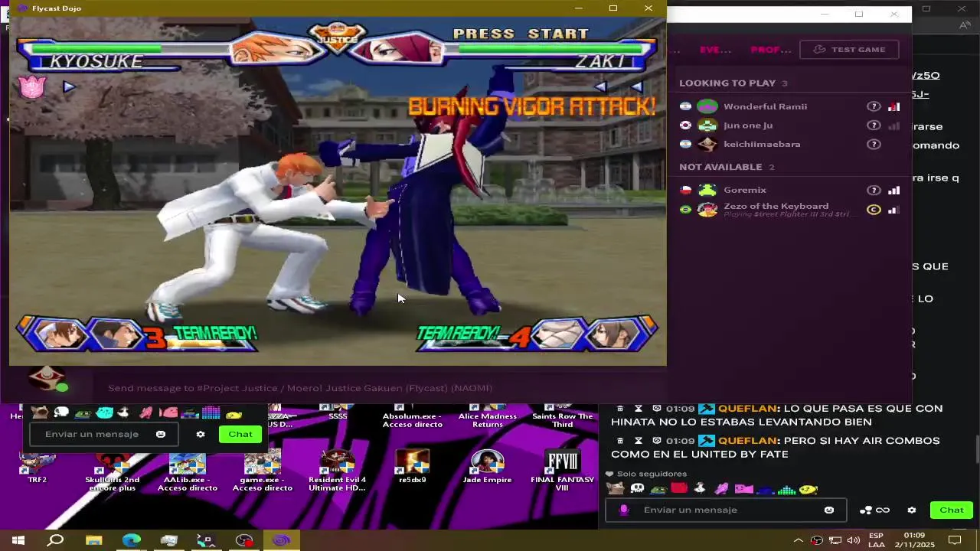Viewport: 980px width, 551px height.
Task: Click question mark icon beside Goremix
Action: pos(873,190)
